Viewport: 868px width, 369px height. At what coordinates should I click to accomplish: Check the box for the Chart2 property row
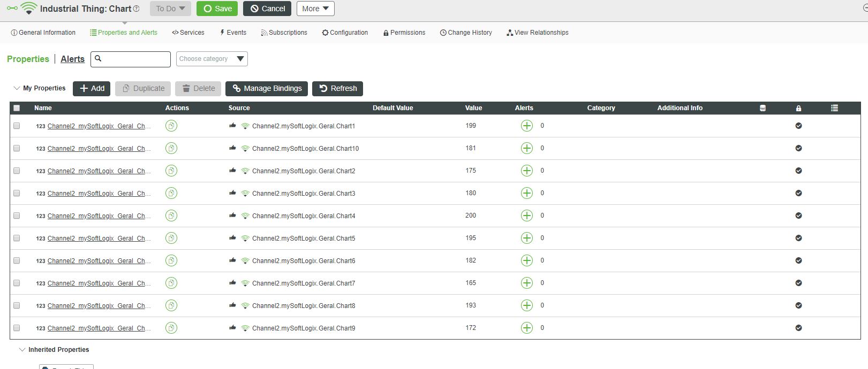point(17,171)
